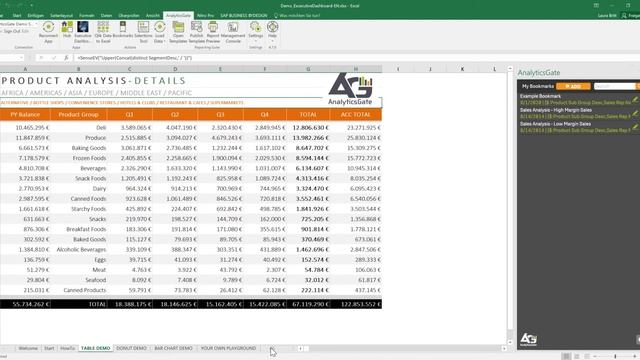Edit the Low Margin Sales bookmark pencil icon
The image size is (640, 360).
click(635, 127)
